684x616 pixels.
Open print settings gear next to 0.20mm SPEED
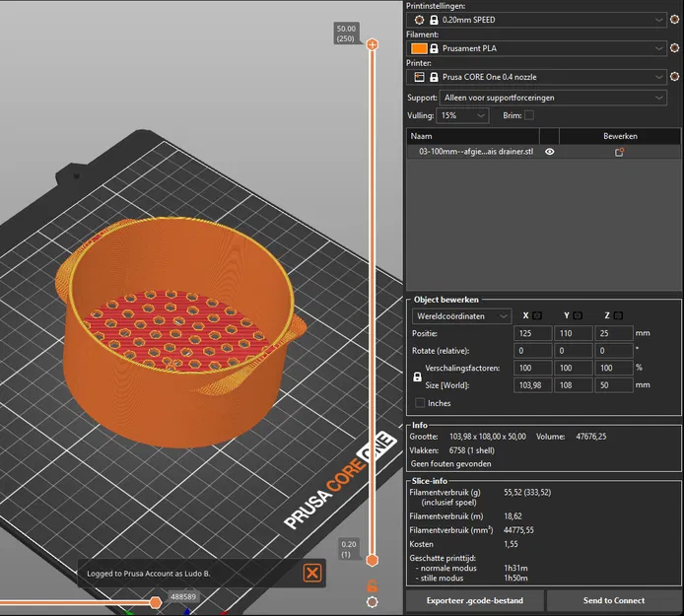point(676,20)
